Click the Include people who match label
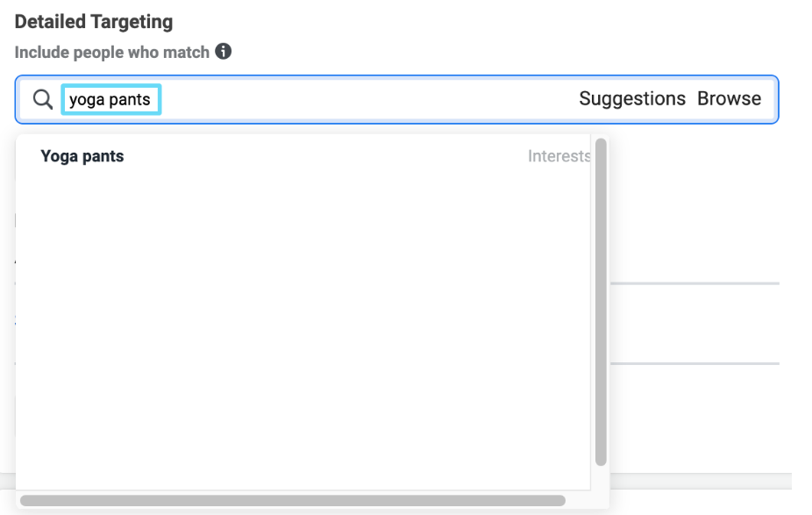812x515 pixels. [x=112, y=53]
